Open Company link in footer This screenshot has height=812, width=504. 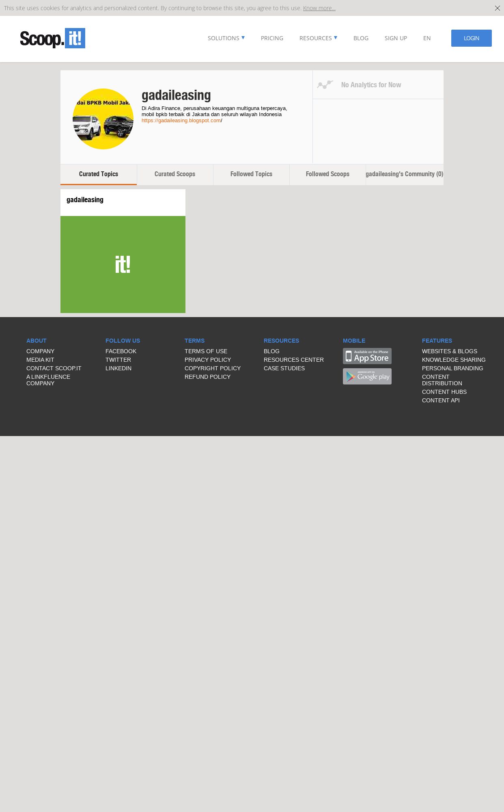tap(40, 351)
